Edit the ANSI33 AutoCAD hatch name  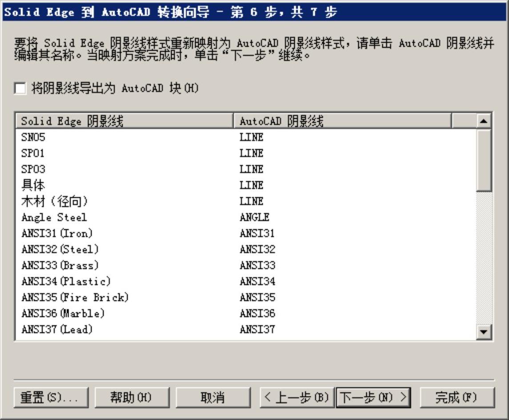[257, 265]
